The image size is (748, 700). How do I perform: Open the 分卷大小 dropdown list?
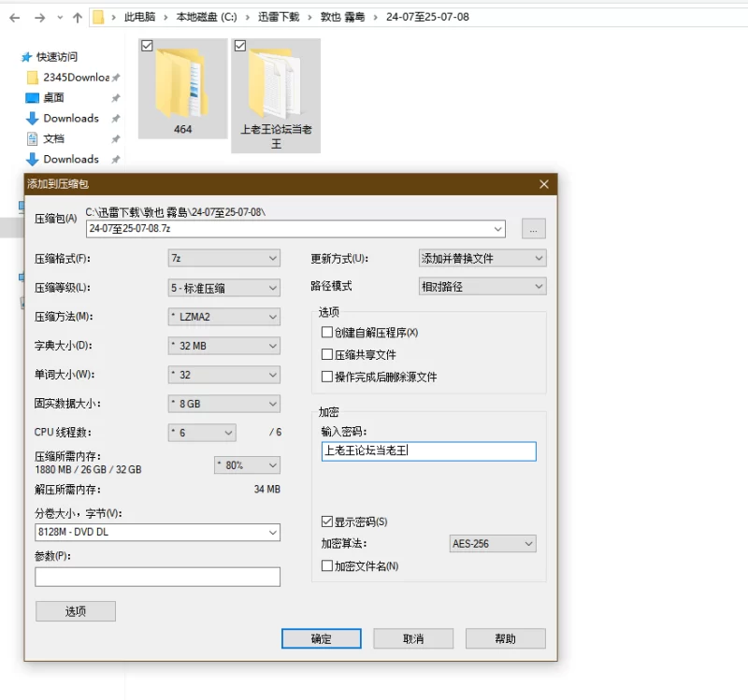click(x=157, y=533)
